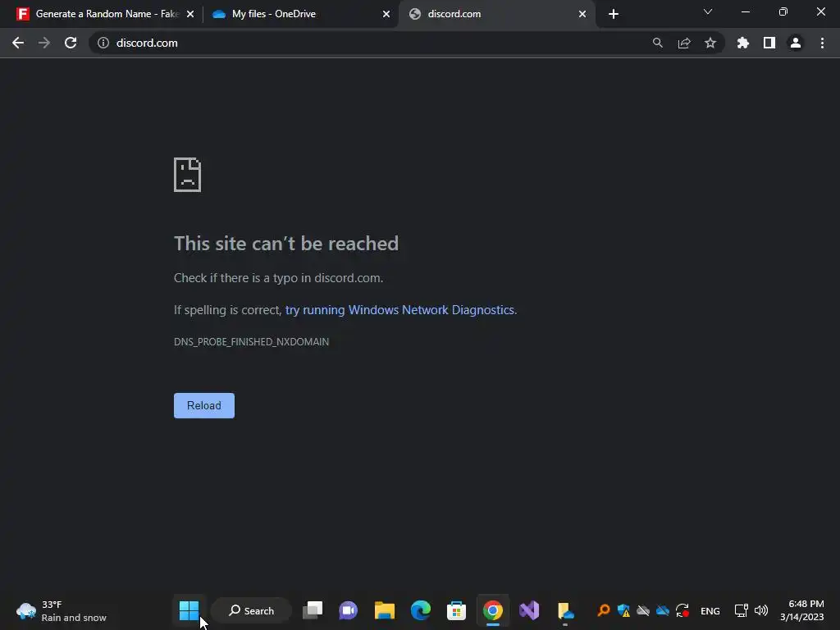Launch Microsoft Edge from the taskbar
Screen dimensions: 840x630
[x=421, y=610]
